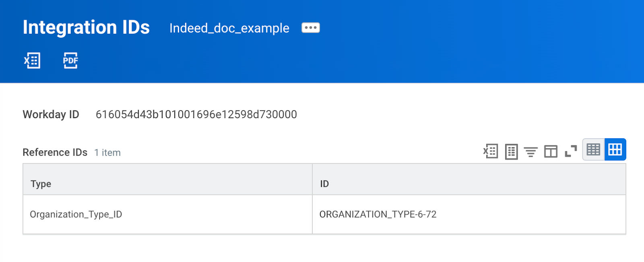
Task: Click the Reference IDs label
Action: 55,152
